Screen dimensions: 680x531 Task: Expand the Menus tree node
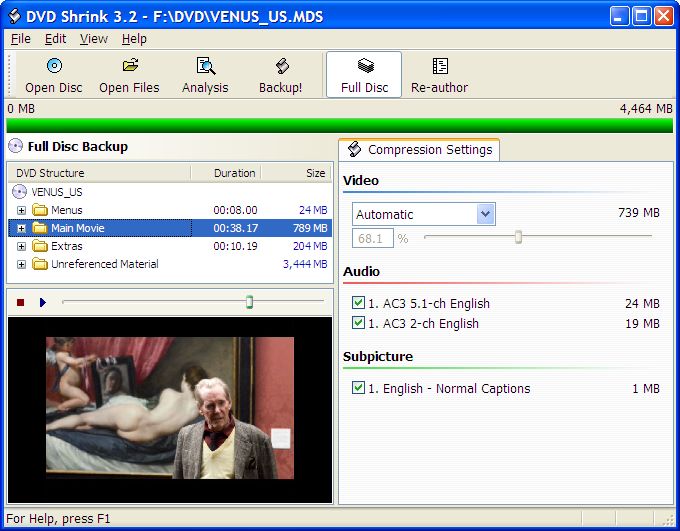[x=21, y=210]
